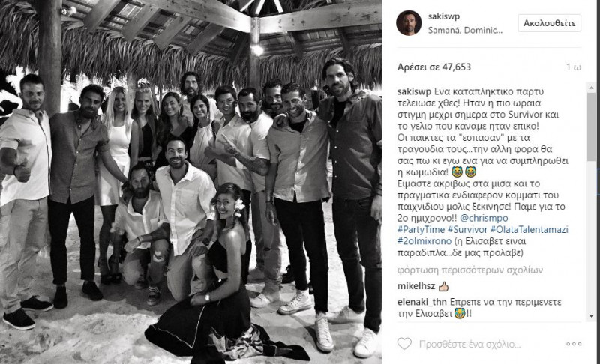Open the three-dots more options menu
Image resolution: width=600 pixels, height=364 pixels.
pos(574,344)
